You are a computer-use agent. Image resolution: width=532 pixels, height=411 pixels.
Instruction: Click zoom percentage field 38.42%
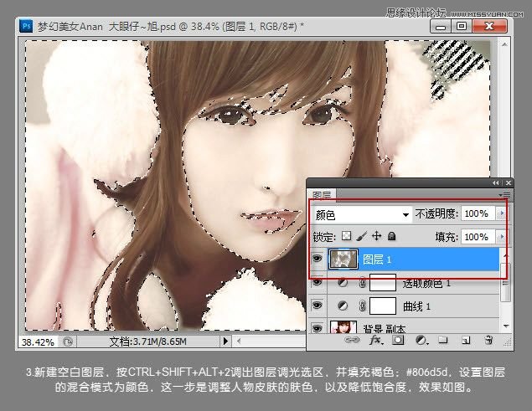(x=38, y=342)
